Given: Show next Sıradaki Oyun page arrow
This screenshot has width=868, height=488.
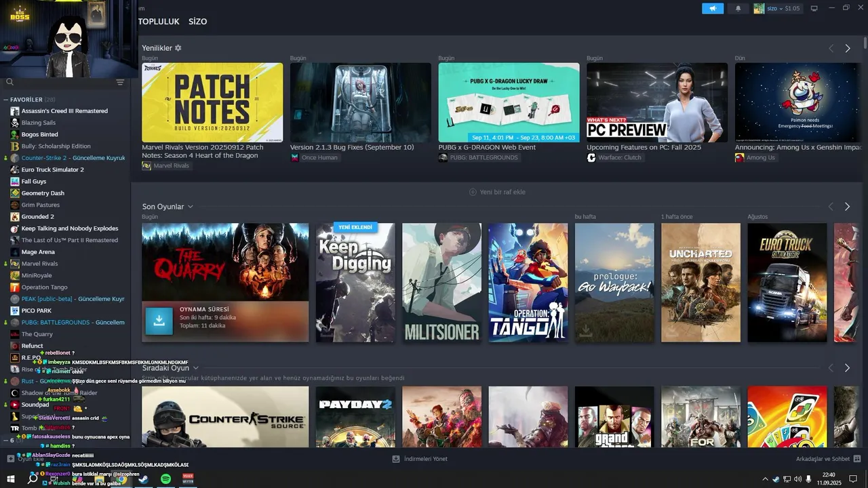Looking at the screenshot, I should [848, 367].
